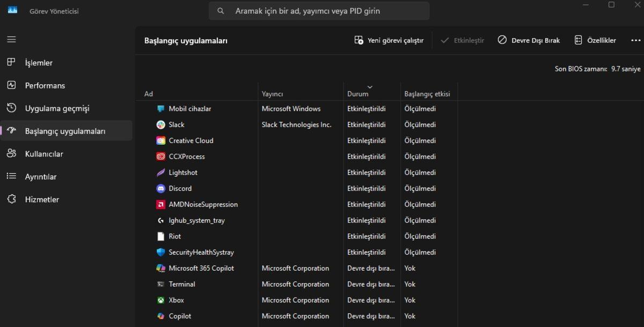Go to the Hizmetler section
The width and height of the screenshot is (644, 327).
pyautogui.click(x=42, y=199)
